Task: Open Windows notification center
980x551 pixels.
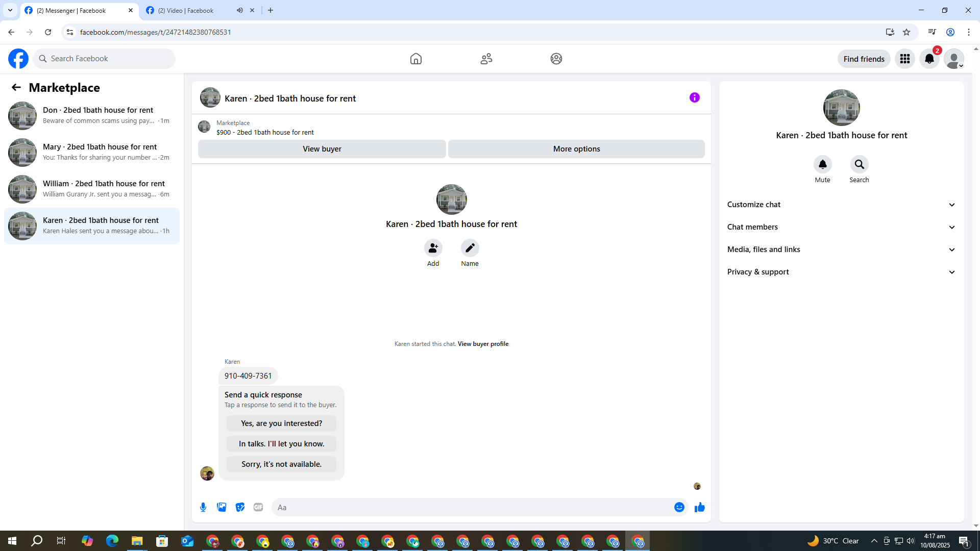Action: 964,541
